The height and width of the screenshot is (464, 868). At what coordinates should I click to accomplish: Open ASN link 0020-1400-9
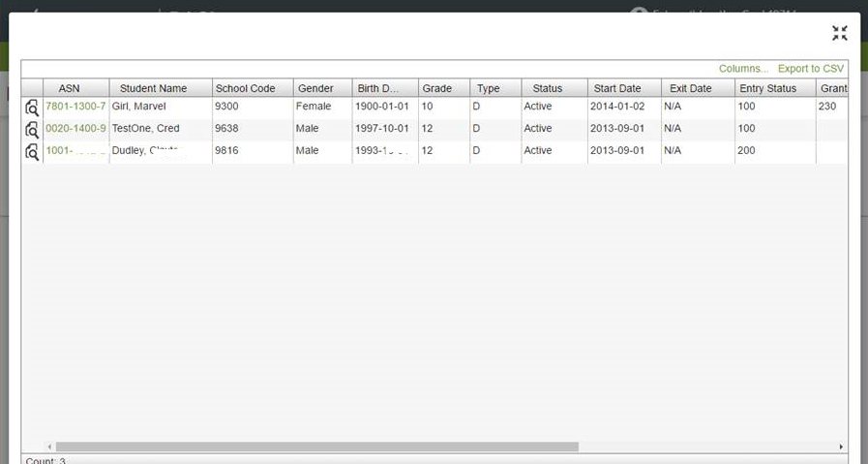(75, 129)
